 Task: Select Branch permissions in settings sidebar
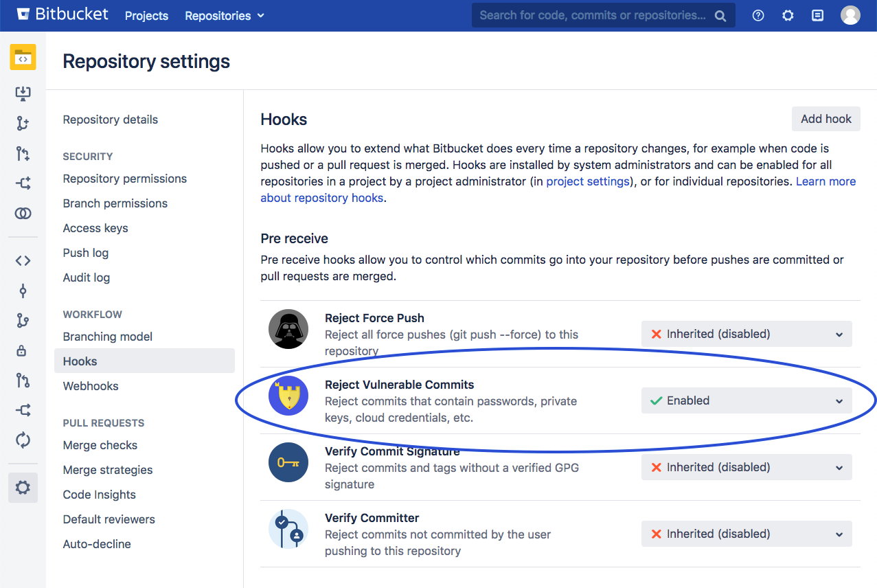pyautogui.click(x=115, y=203)
